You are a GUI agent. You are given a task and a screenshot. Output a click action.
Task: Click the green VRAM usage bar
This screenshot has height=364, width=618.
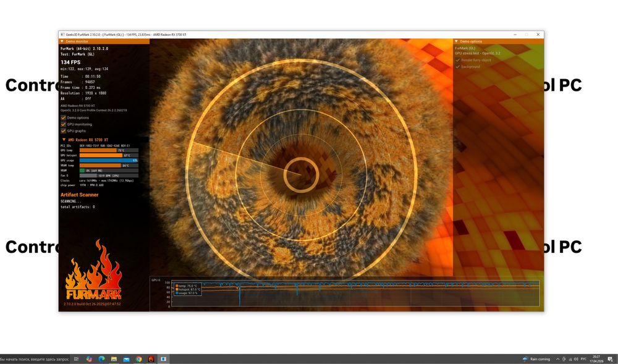click(109, 171)
